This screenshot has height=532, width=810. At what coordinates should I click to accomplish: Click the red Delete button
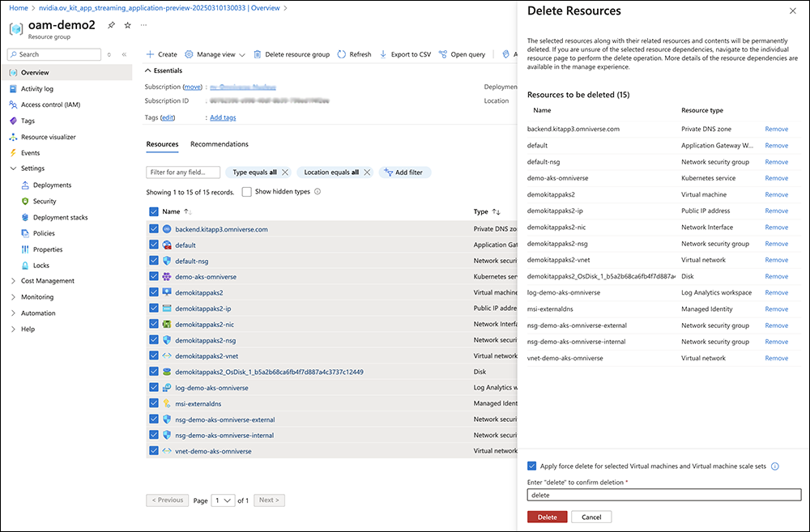tap(547, 517)
